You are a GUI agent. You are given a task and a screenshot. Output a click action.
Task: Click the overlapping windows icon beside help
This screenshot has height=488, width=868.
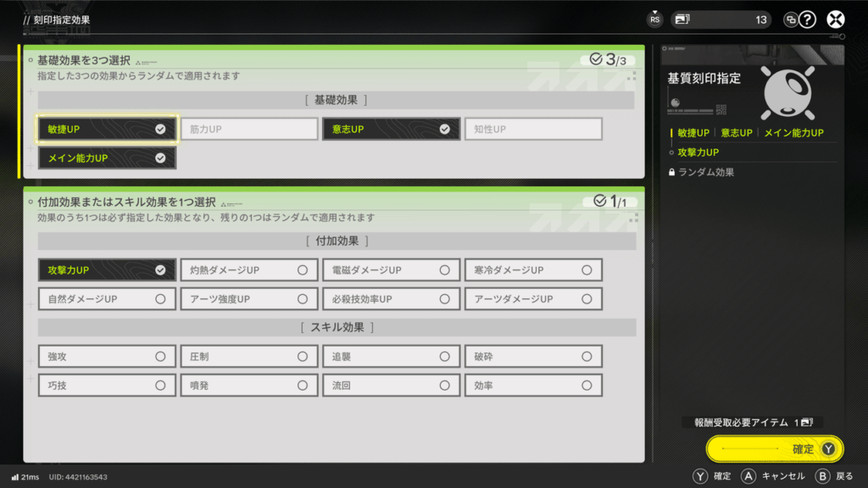790,19
